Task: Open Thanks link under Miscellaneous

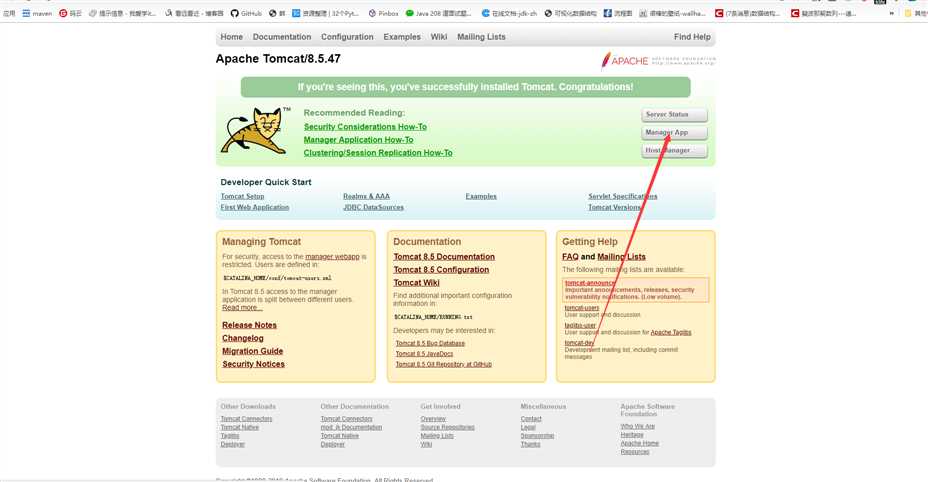Action: tap(530, 444)
